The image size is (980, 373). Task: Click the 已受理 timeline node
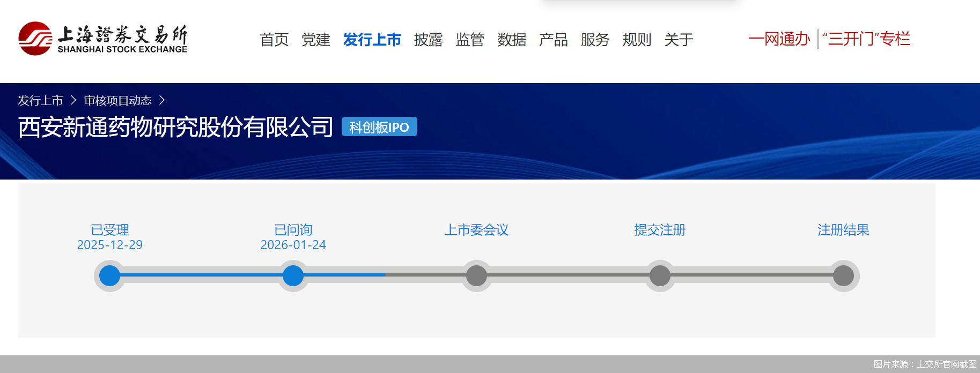point(110,276)
